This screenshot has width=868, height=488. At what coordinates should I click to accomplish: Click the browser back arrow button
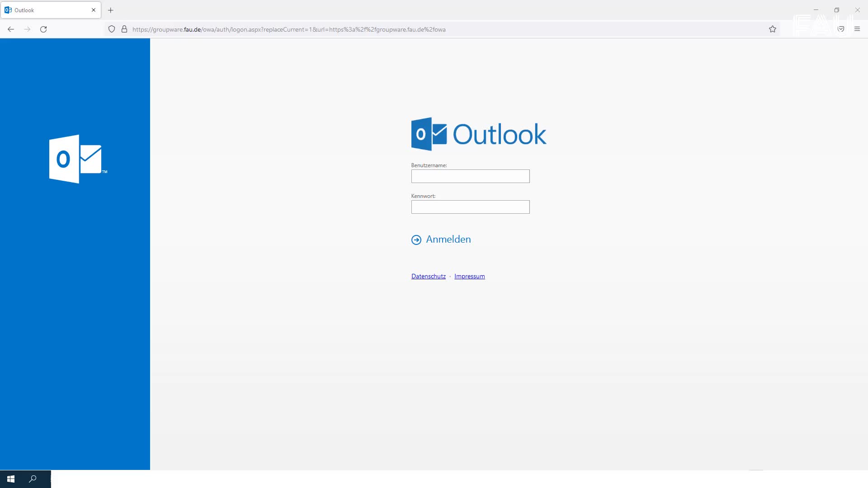click(x=11, y=29)
